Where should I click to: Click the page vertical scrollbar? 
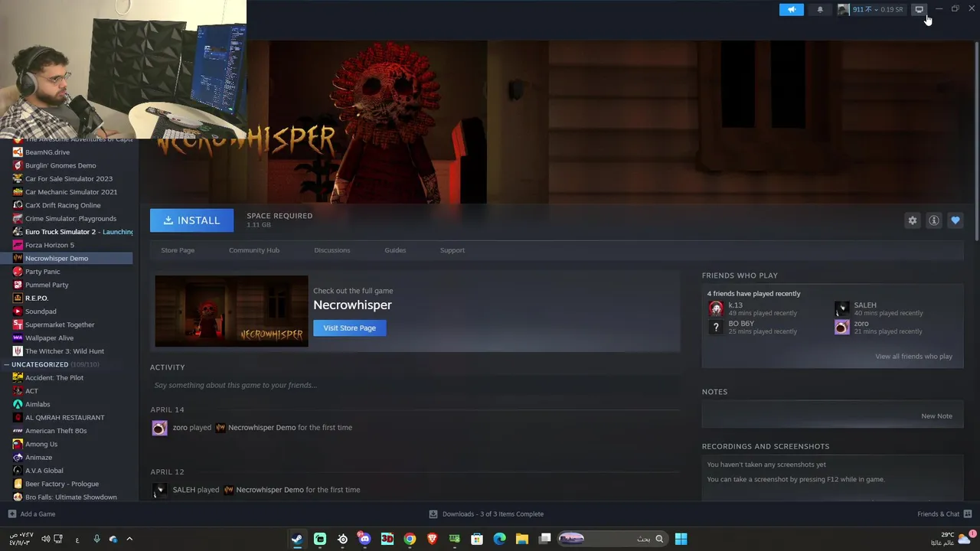(976, 142)
